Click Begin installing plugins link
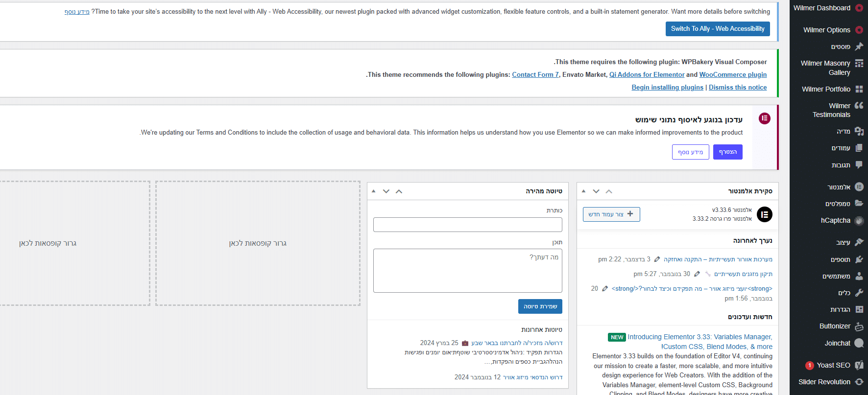This screenshot has width=868, height=395. pos(667,87)
